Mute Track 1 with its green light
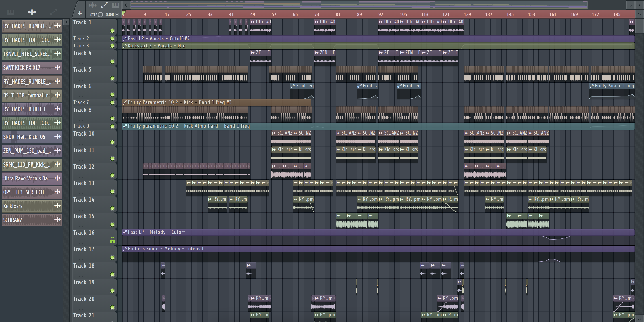Screen dimensions: 644x322 click(x=112, y=31)
